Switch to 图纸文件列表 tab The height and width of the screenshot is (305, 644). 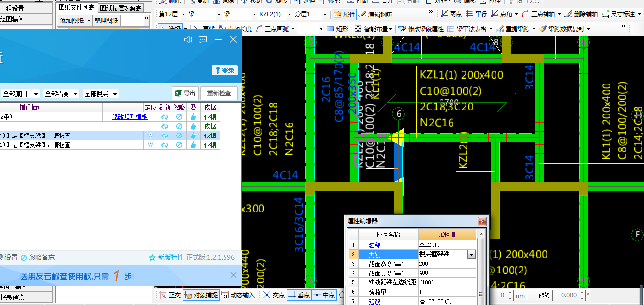point(76,7)
